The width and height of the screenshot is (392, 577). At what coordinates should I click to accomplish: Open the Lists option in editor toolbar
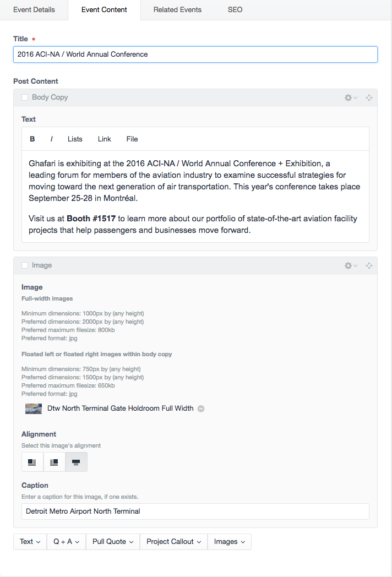pos(75,139)
